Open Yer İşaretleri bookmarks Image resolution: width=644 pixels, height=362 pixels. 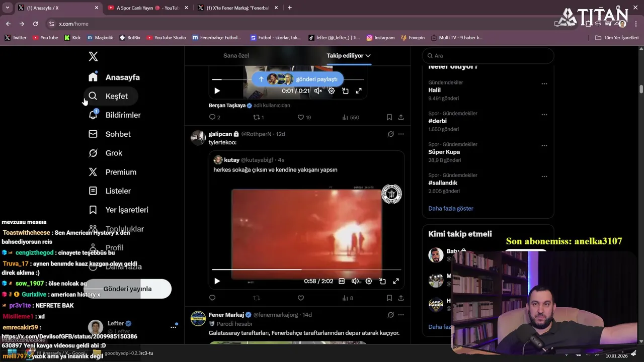tap(118, 210)
